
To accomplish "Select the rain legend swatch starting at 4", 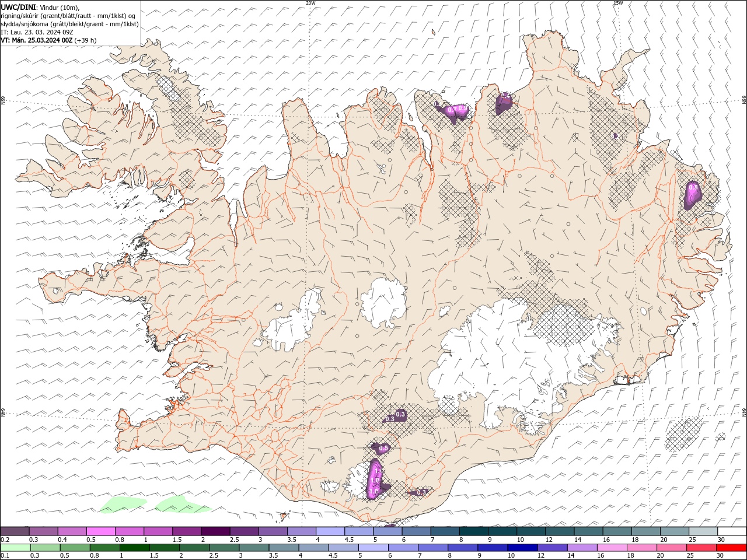I will (x=313, y=548).
